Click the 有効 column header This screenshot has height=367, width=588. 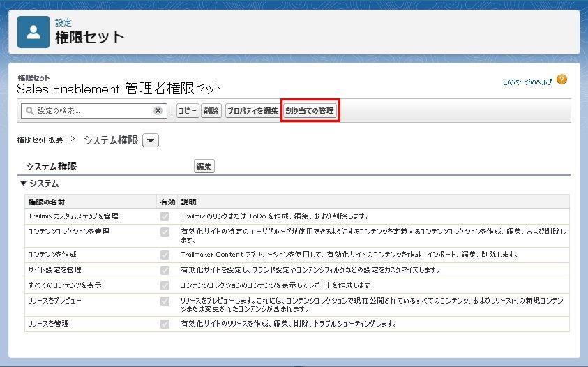click(x=167, y=202)
